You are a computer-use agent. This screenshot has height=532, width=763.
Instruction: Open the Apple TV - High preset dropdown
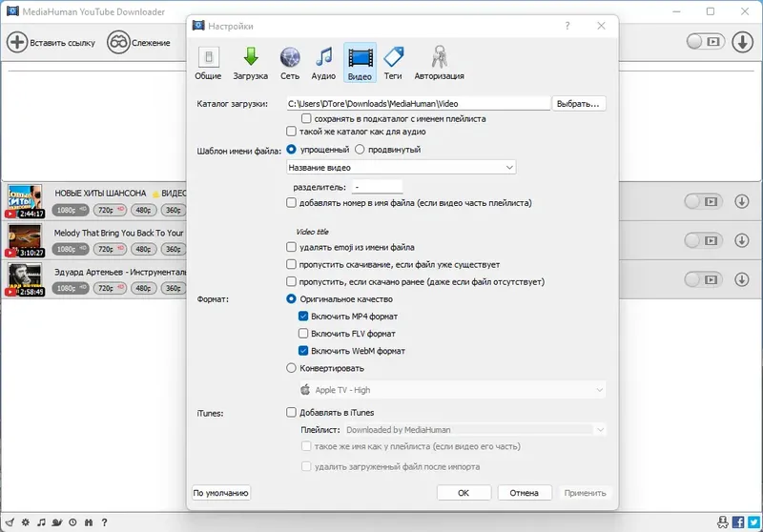452,390
